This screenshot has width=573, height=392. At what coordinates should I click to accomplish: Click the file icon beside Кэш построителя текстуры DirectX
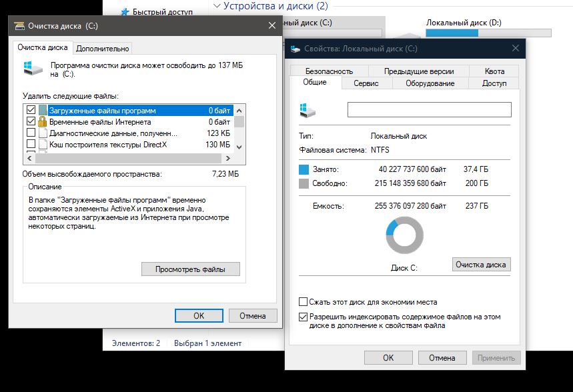tap(43, 144)
